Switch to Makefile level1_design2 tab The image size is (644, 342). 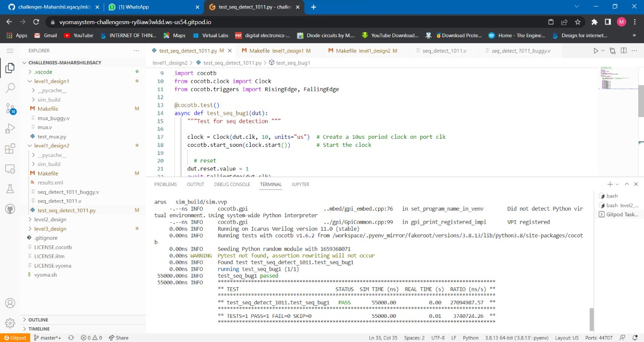tap(362, 51)
